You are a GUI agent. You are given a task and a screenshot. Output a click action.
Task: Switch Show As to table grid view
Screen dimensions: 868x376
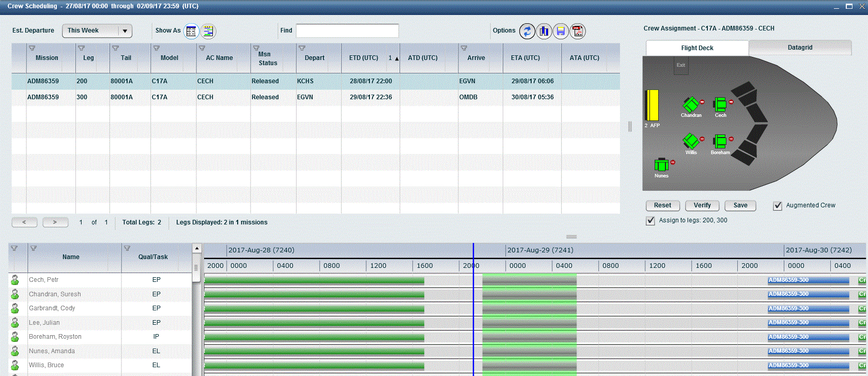click(191, 31)
